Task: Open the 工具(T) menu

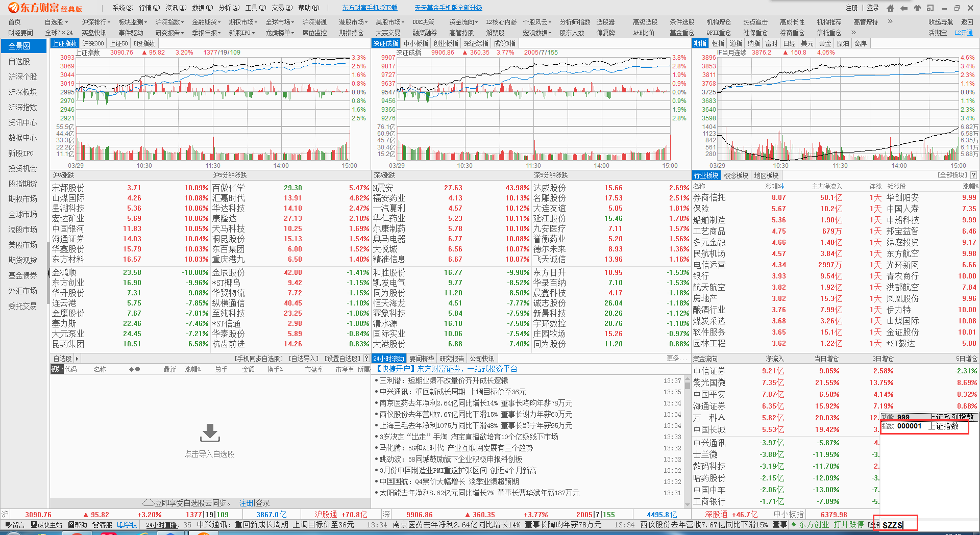Action: 256,8
